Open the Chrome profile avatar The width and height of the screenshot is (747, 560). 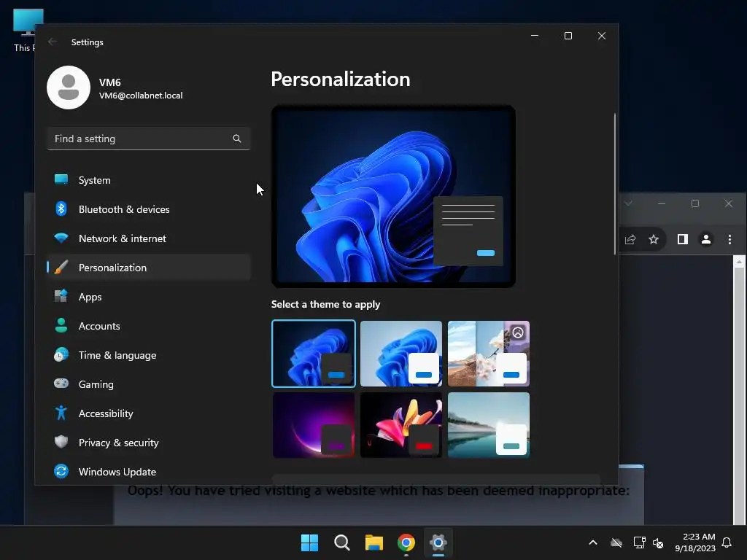(706, 239)
